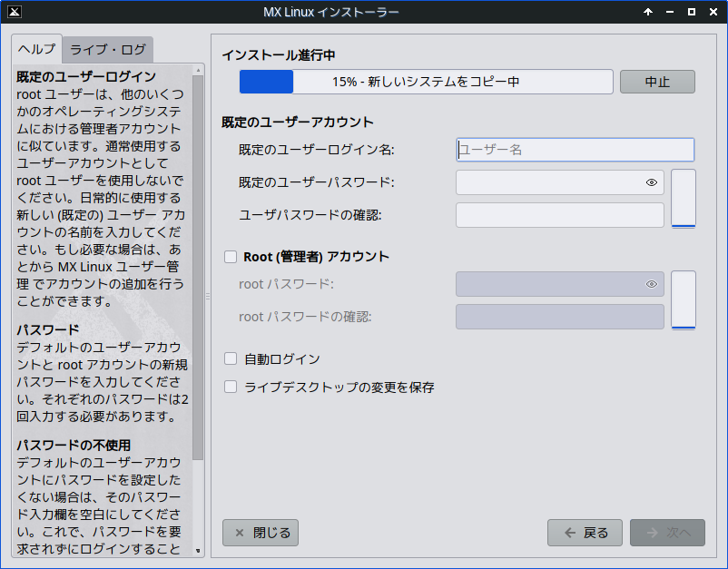Show user password with the eye icon
The width and height of the screenshot is (728, 569).
651,182
